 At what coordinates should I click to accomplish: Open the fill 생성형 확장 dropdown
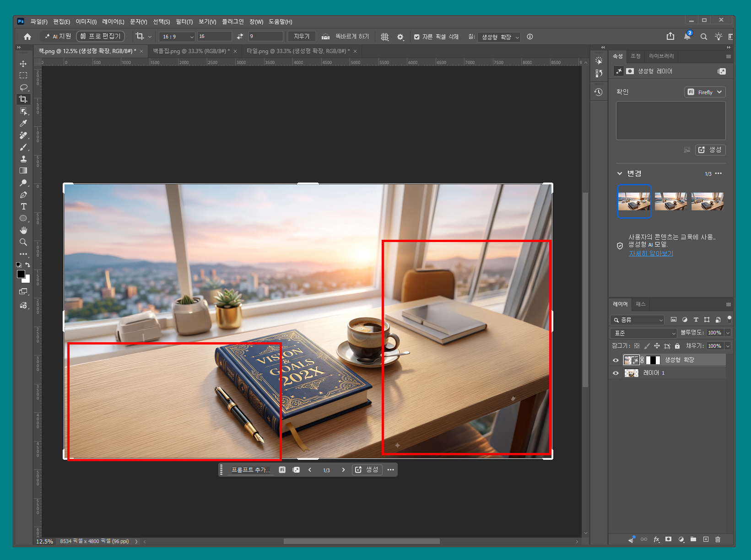[499, 37]
